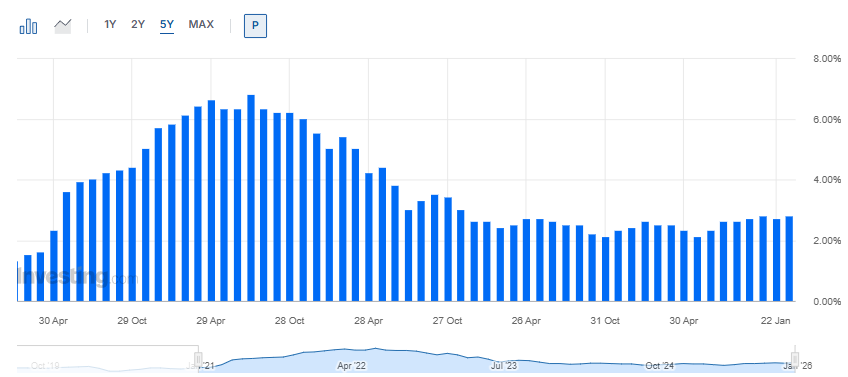
Task: Switch to bar chart view
Action: pyautogui.click(x=28, y=26)
